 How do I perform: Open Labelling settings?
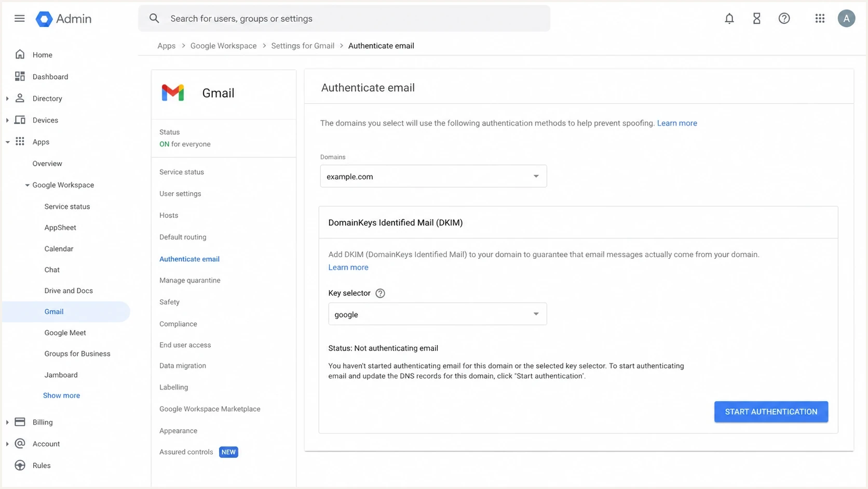174,387
